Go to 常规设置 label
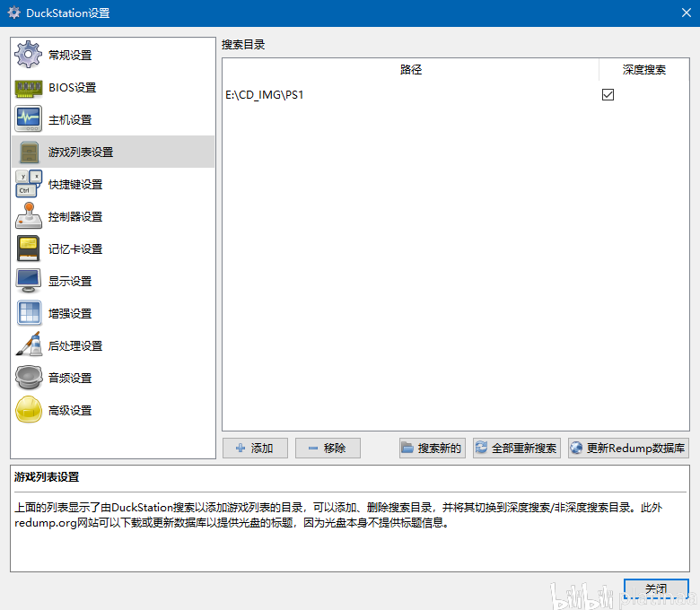700x610 pixels. click(70, 56)
